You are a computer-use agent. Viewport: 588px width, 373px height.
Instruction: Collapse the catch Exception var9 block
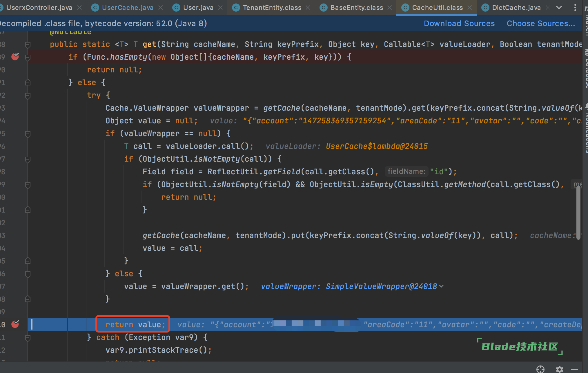point(28,338)
